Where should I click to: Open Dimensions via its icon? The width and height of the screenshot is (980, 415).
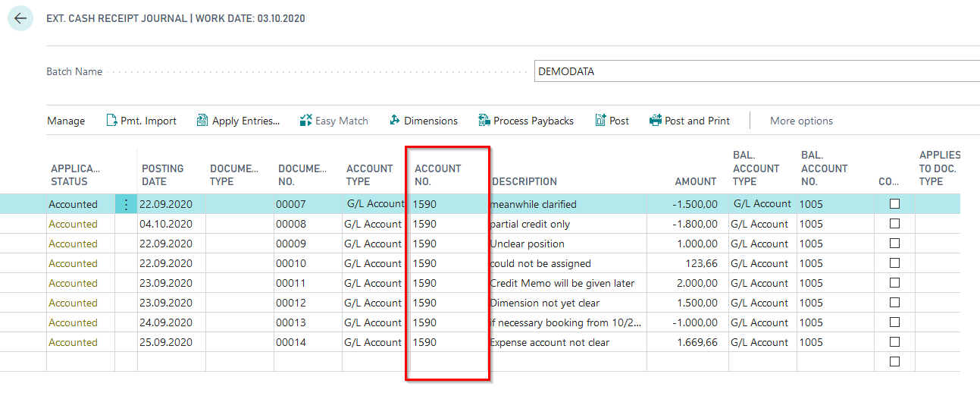coord(394,121)
